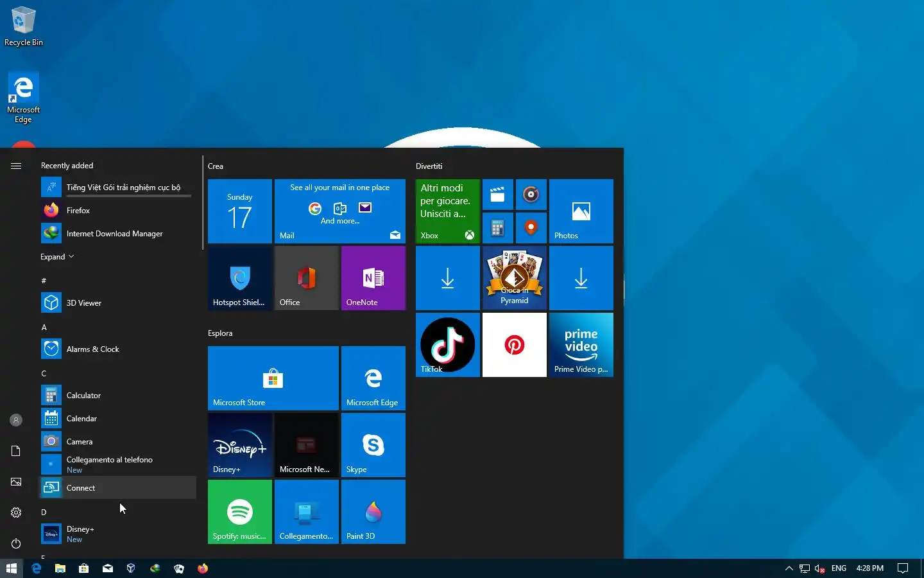Launch the Hotspot Shield tile

(240, 278)
